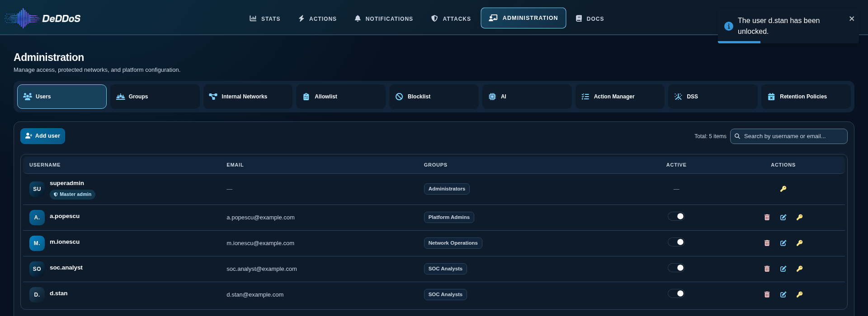This screenshot has width=868, height=316.
Task: Go to the Stats page
Action: coord(265,19)
